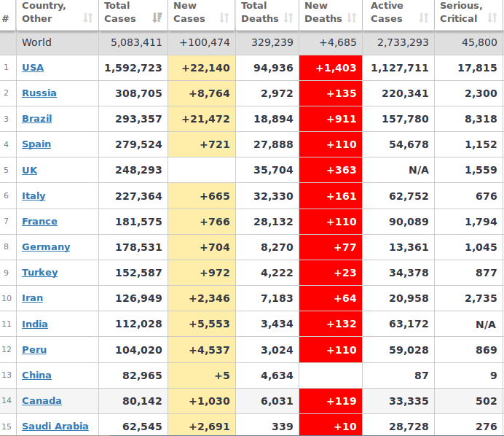Click the World total cases cell
Viewport: 504px width, 436px height.
coord(136,42)
